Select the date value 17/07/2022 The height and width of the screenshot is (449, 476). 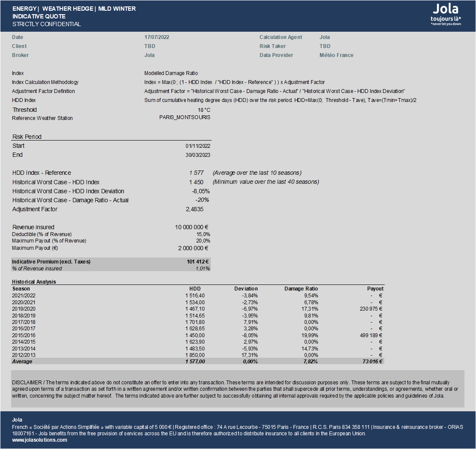[x=157, y=37]
